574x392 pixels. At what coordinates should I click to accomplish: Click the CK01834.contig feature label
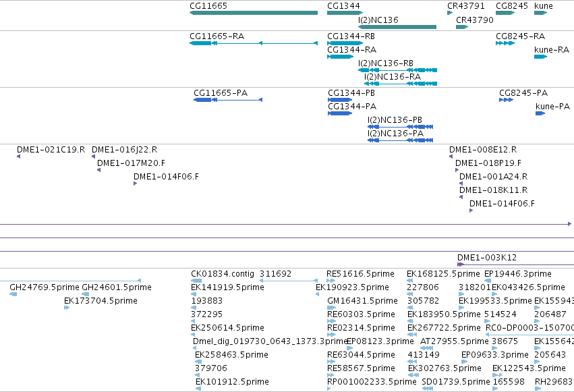point(222,274)
